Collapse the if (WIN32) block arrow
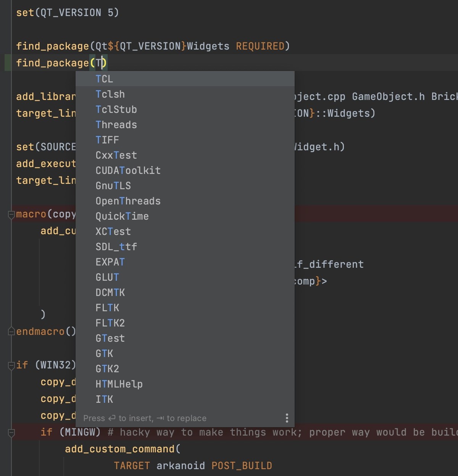The width and height of the screenshot is (458, 476). 11,365
